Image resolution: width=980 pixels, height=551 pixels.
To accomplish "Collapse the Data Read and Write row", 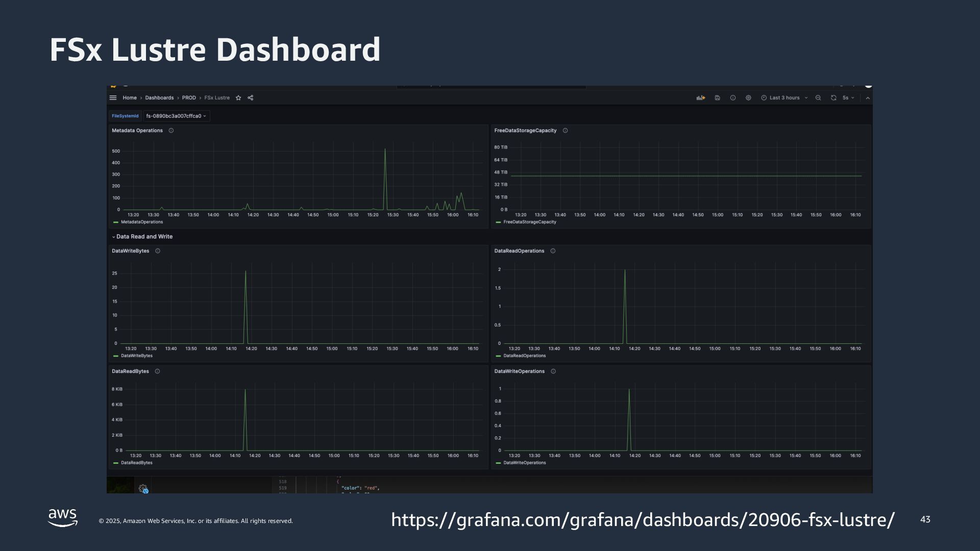I will (142, 237).
